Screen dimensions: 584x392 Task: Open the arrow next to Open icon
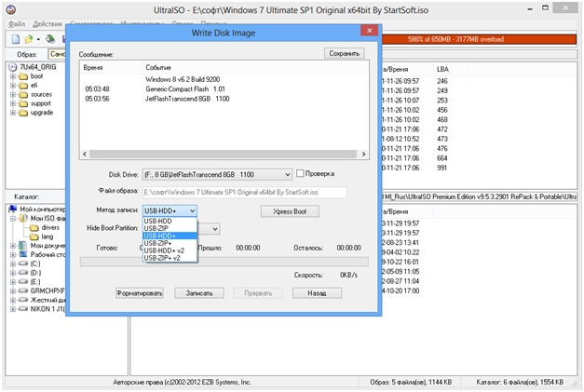click(38, 39)
